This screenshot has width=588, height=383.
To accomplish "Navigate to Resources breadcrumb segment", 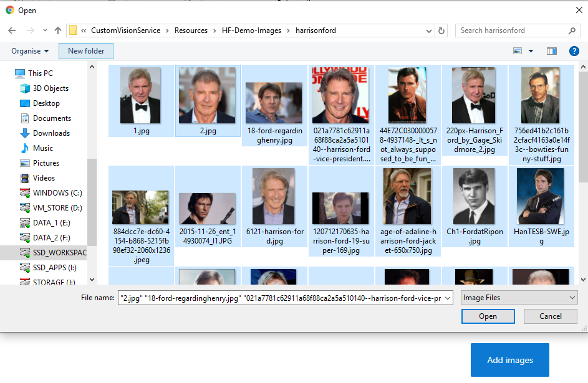I will [191, 31].
